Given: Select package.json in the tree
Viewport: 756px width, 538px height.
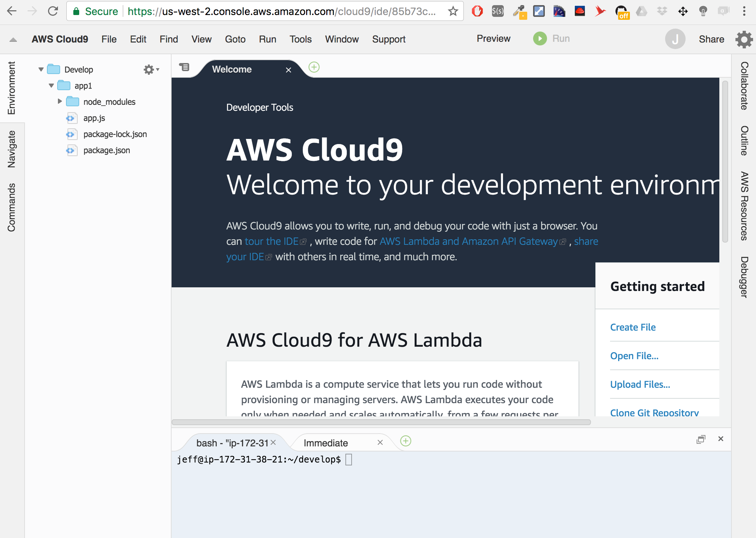Looking at the screenshot, I should tap(106, 150).
